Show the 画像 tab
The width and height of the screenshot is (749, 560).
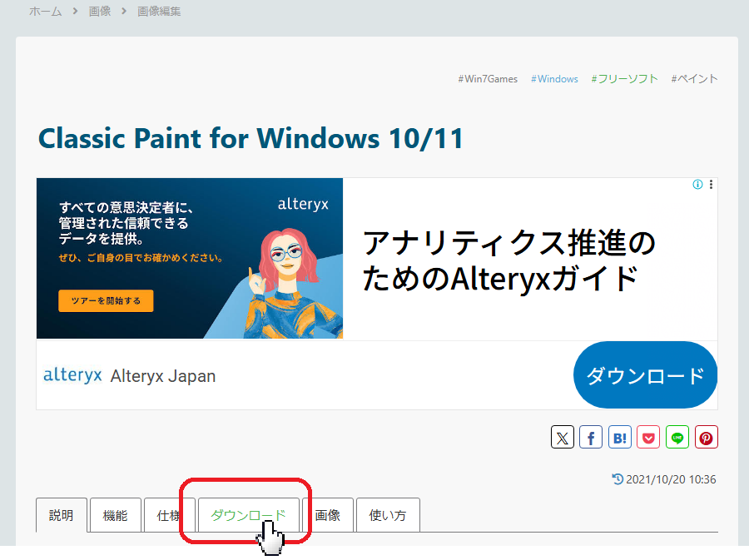(x=328, y=515)
